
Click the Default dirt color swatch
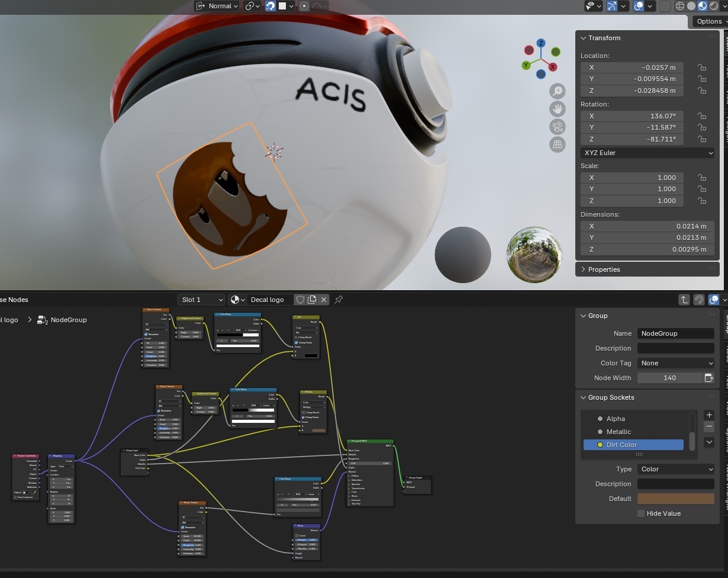click(x=675, y=499)
